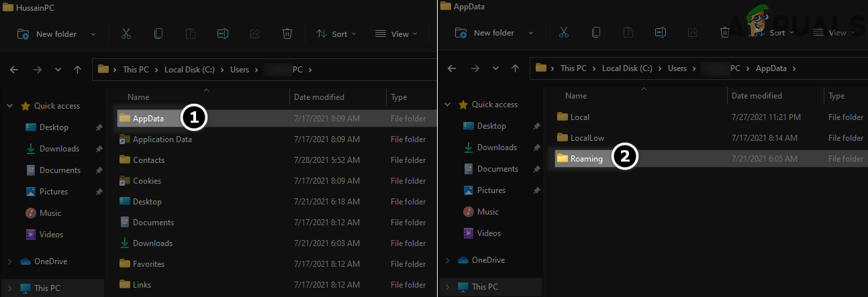Open recent locations chevron in AppData window

[495, 68]
